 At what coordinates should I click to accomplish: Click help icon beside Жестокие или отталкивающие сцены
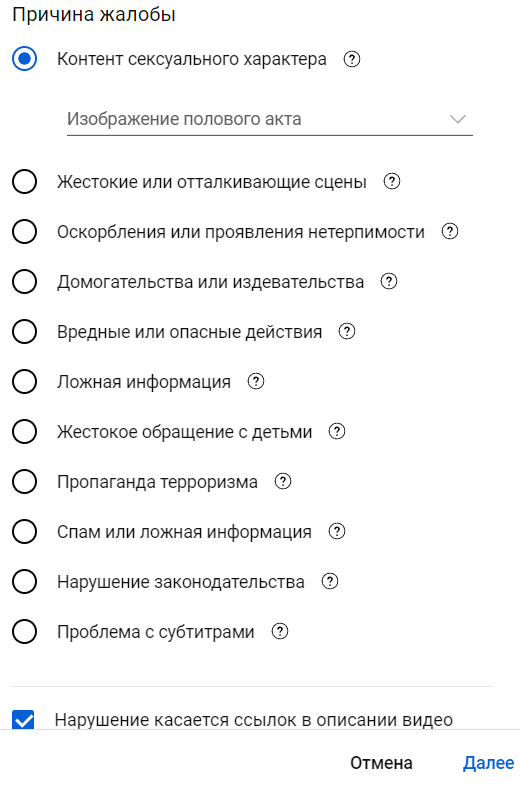392,181
